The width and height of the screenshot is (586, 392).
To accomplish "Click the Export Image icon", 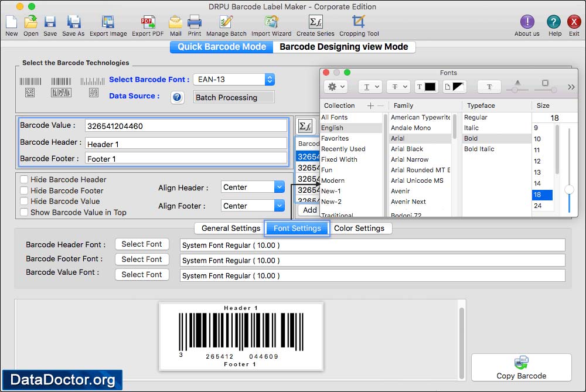I will coord(108,22).
